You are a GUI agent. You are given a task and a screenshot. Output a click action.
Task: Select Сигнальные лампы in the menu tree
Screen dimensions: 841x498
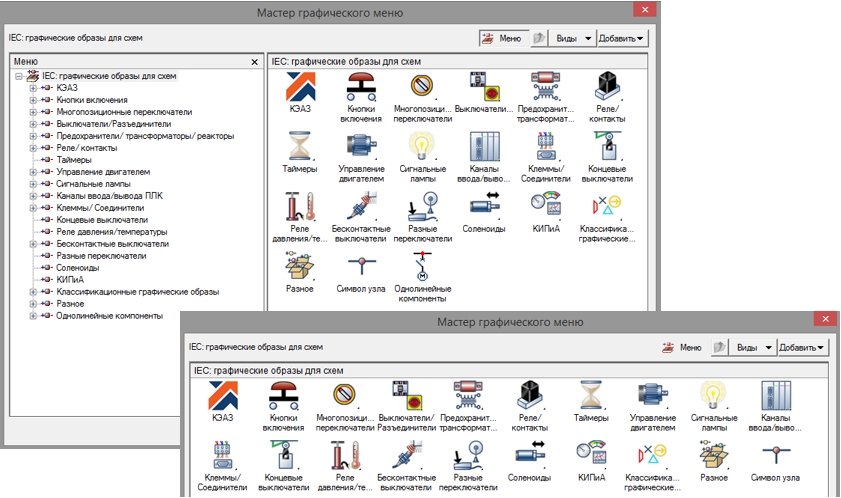pyautogui.click(x=93, y=184)
